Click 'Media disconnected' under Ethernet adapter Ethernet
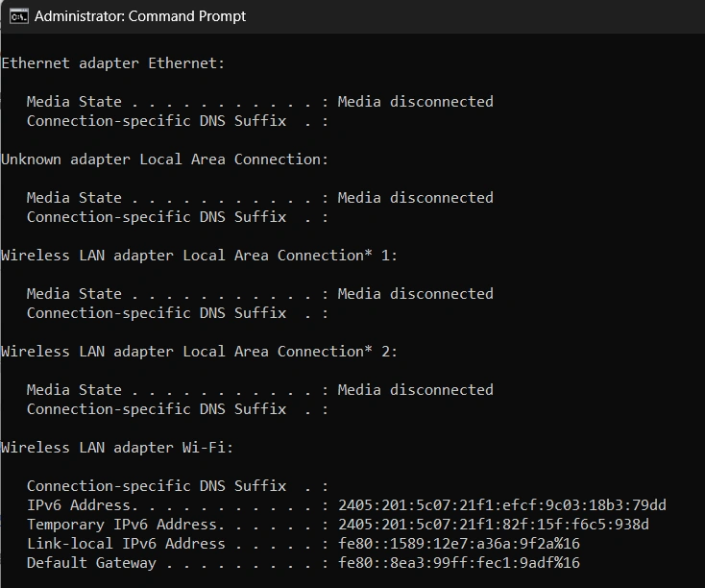The height and width of the screenshot is (588, 705). 416,102
